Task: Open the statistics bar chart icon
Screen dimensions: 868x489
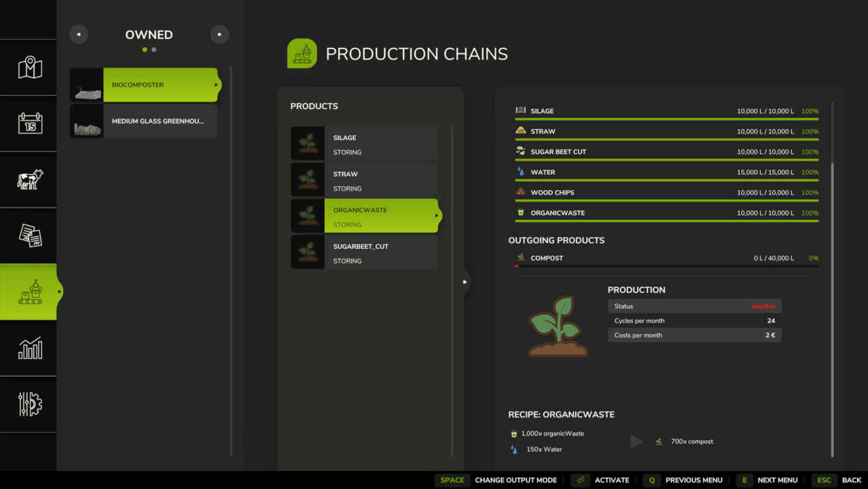Action: pyautogui.click(x=30, y=348)
